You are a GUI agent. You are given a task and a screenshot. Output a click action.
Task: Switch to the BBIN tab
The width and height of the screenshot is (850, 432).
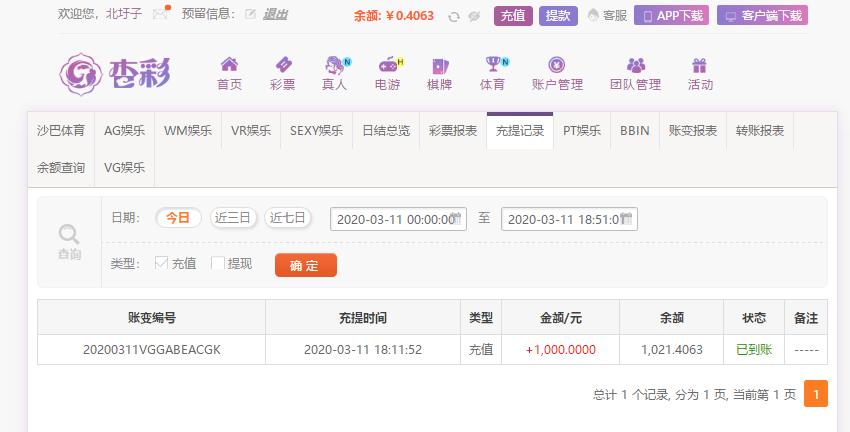click(635, 131)
